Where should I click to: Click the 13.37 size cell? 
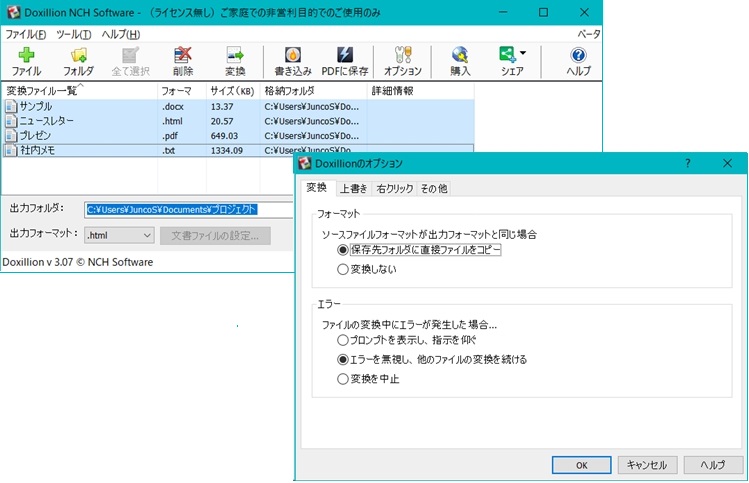click(222, 107)
